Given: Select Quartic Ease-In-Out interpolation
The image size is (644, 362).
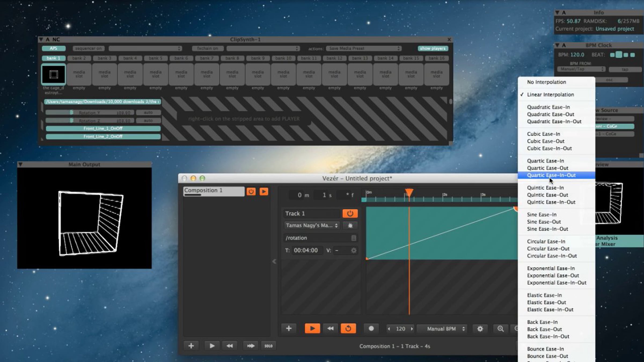Looking at the screenshot, I should click(551, 175).
